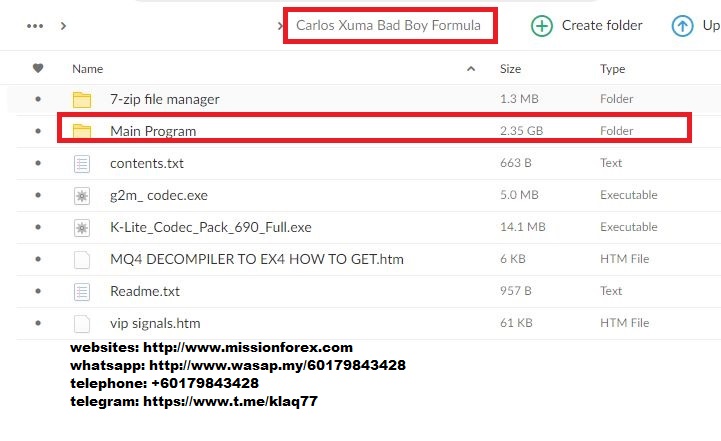The image size is (721, 441).
Task: Click the contents.txt file icon
Action: point(82,164)
